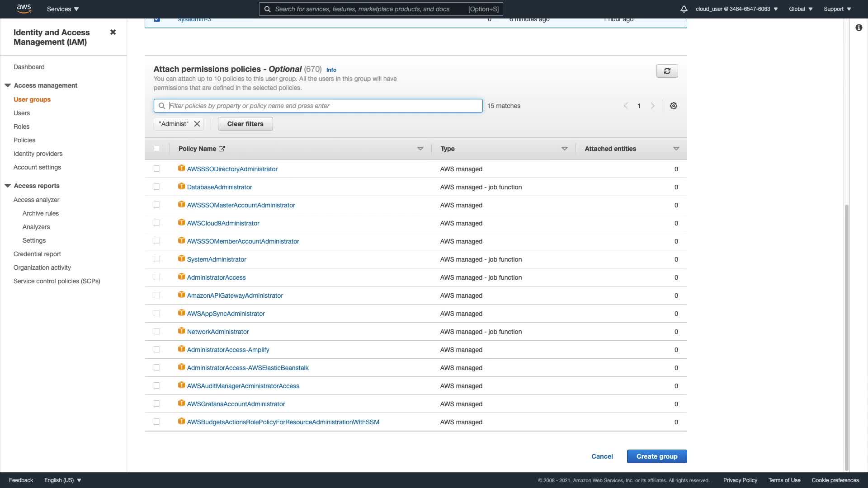Image resolution: width=868 pixels, height=488 pixels.
Task: Collapse the Access management section
Action: tap(8, 85)
